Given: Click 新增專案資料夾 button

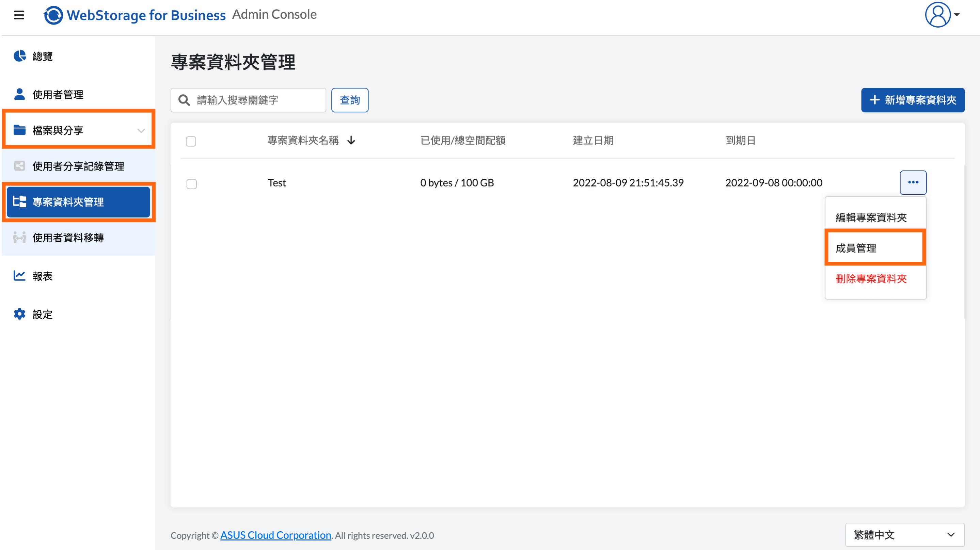Looking at the screenshot, I should (913, 100).
